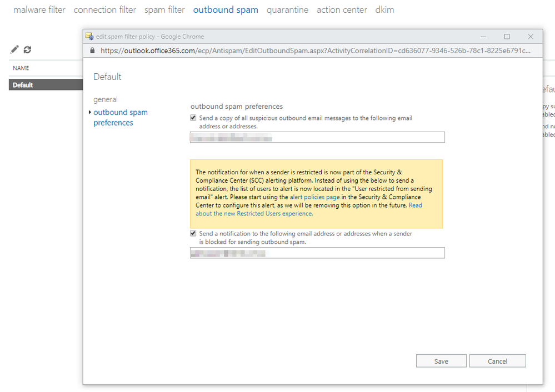Click the NAME column header
This screenshot has height=392, width=555.
[x=21, y=68]
